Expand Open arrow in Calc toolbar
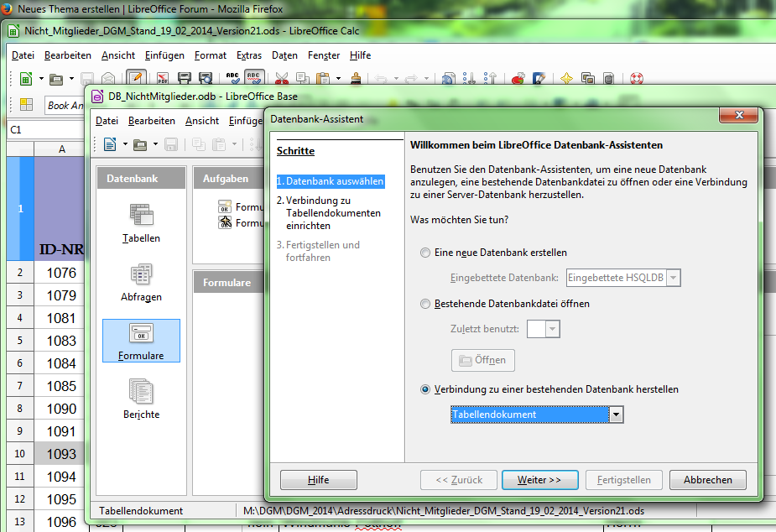Viewport: 776px width, 532px height. [71, 79]
